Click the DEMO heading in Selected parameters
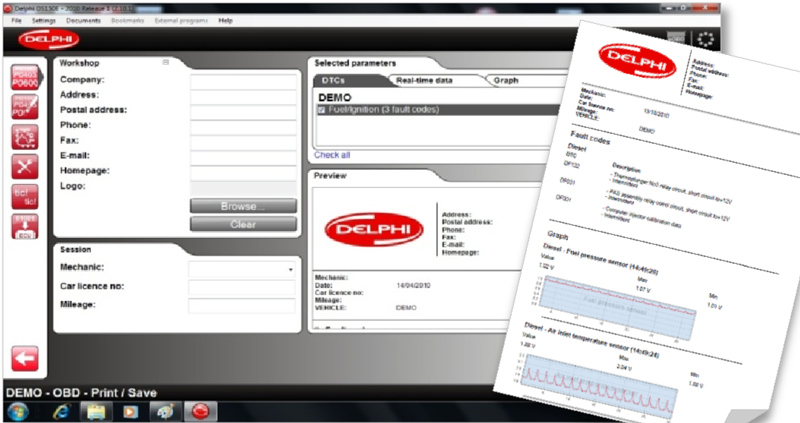 click(x=335, y=97)
